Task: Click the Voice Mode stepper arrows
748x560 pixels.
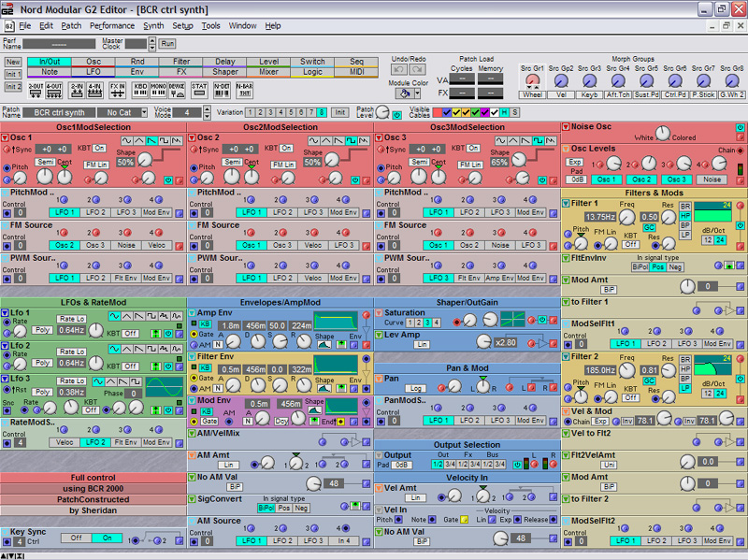Action: (x=207, y=112)
